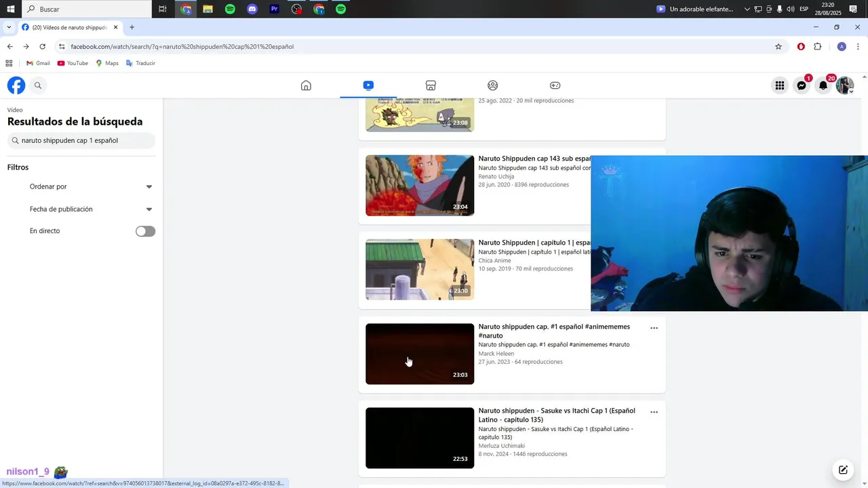Play the Chica Anime capitulo 1 thumbnail
This screenshot has width=868, height=488.
click(420, 270)
